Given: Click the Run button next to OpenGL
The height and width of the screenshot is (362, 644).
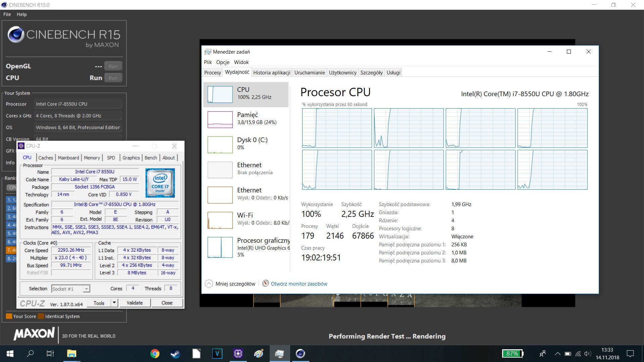Looking at the screenshot, I should pyautogui.click(x=113, y=66).
